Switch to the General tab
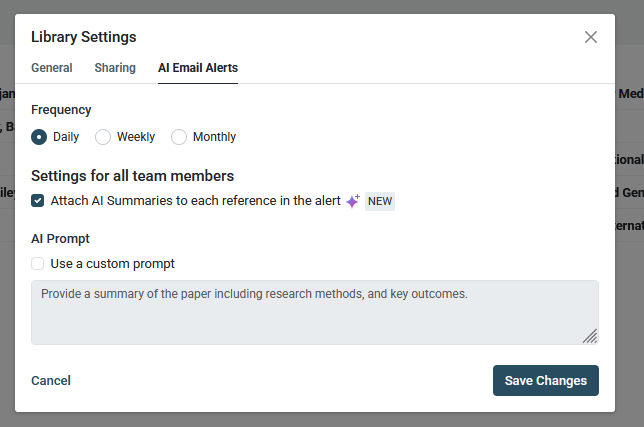Screen dimensions: 644x427 pyautogui.click(x=52, y=68)
